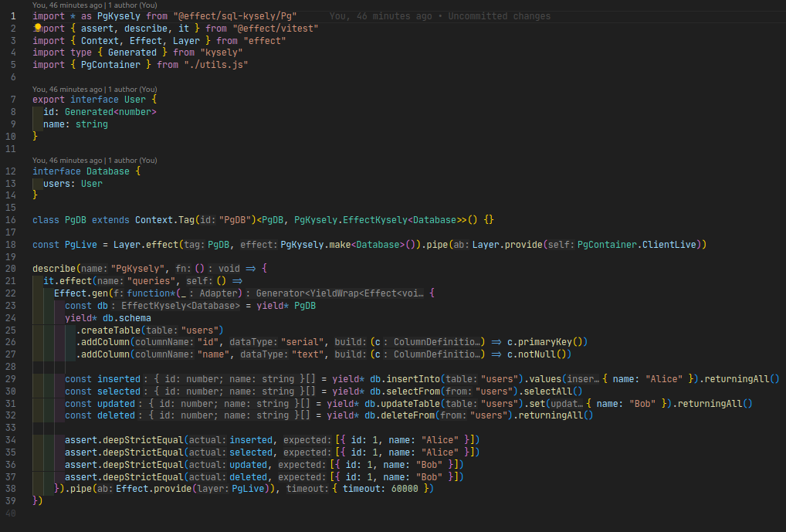Click the "queries" test name string

coord(151,281)
